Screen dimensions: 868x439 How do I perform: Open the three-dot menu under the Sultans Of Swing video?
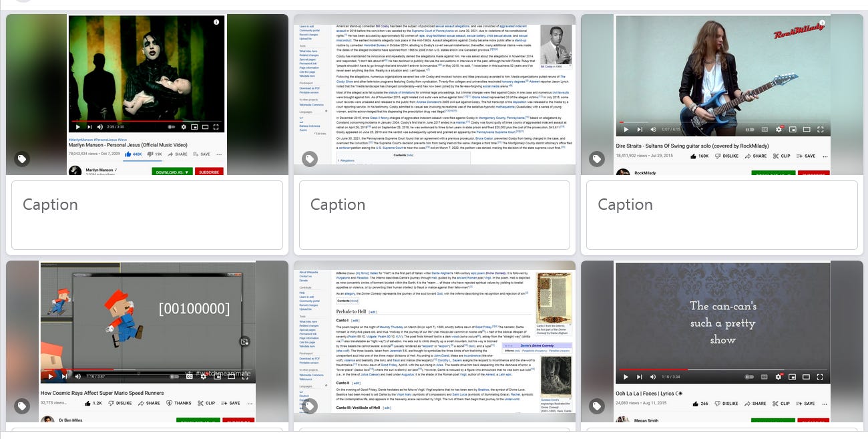(825, 156)
